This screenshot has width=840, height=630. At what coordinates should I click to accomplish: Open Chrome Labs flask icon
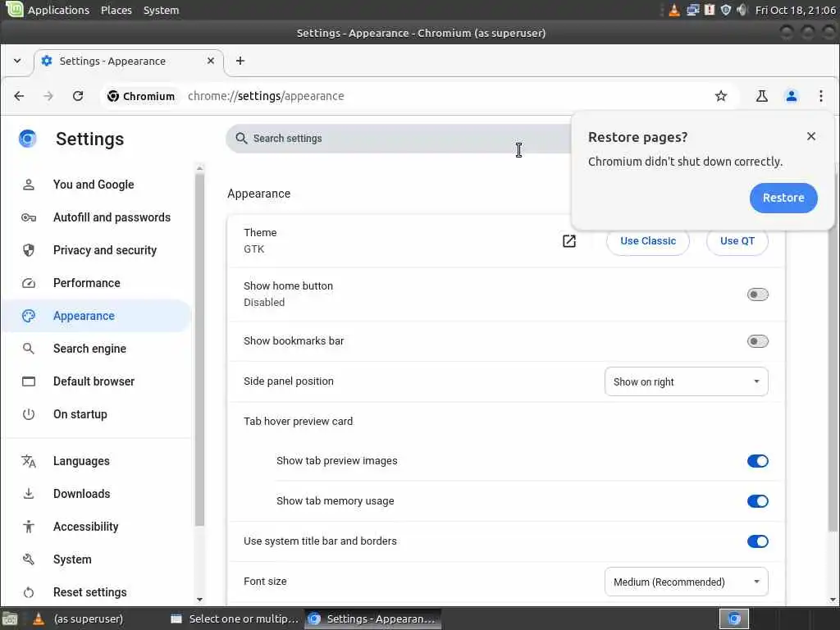tap(761, 96)
